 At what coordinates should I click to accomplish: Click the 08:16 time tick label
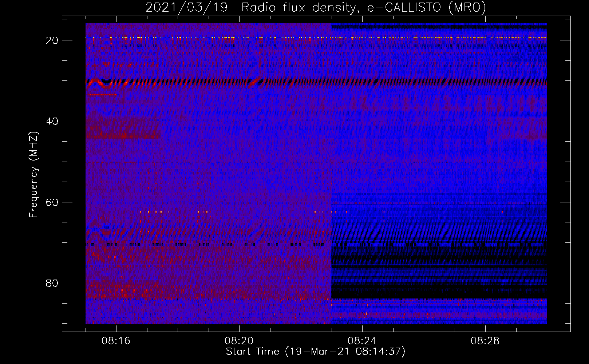click(x=116, y=341)
